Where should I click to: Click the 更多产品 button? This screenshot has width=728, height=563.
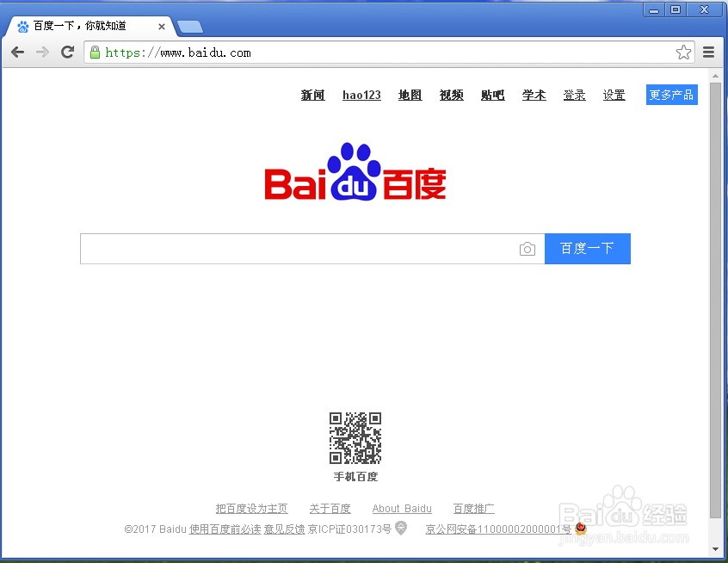point(671,95)
